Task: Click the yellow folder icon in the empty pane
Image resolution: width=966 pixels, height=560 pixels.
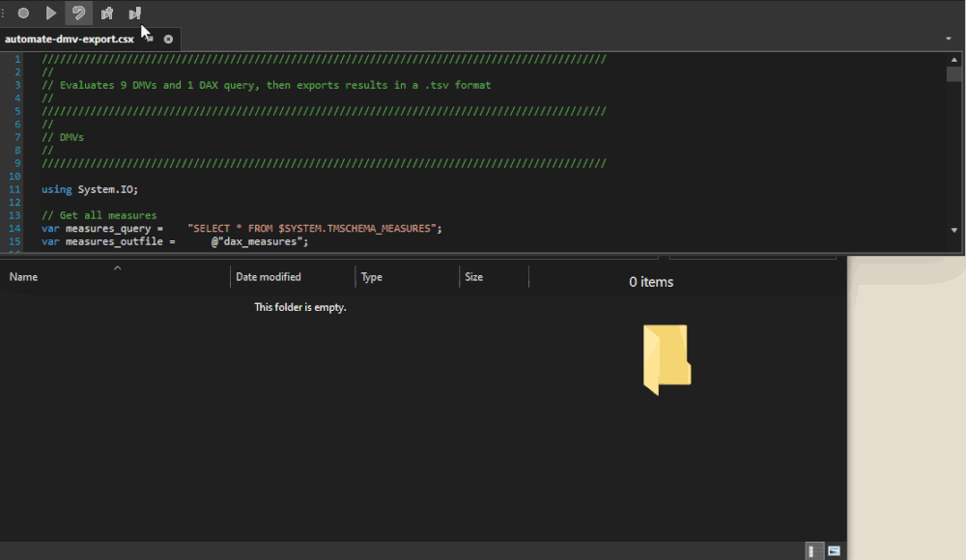Action: [667, 359]
